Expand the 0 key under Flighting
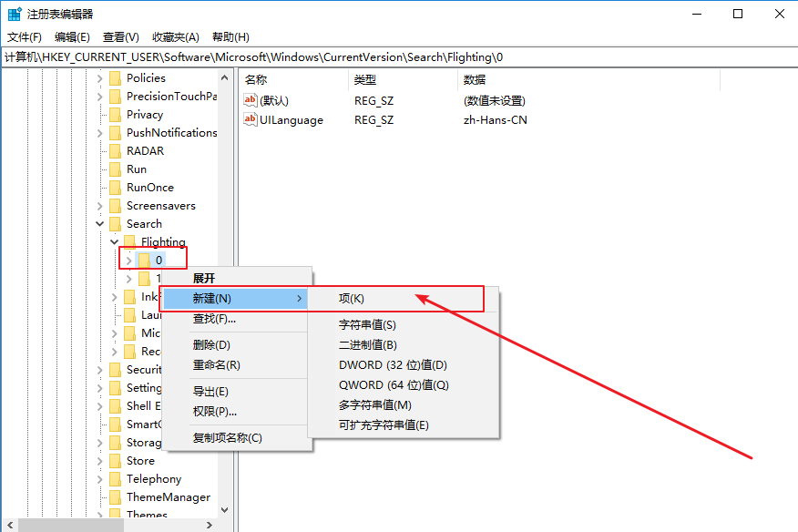Screen dimensions: 798x532 [x=129, y=261]
